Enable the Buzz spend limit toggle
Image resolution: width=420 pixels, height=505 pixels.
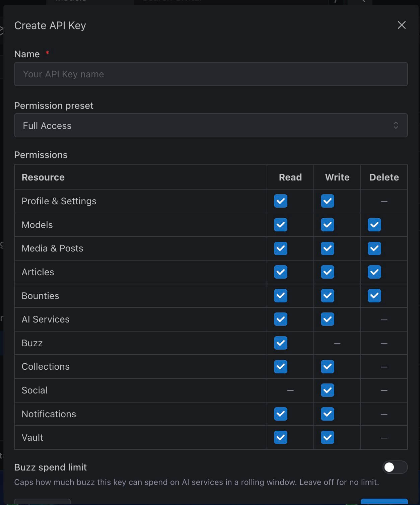pos(395,467)
